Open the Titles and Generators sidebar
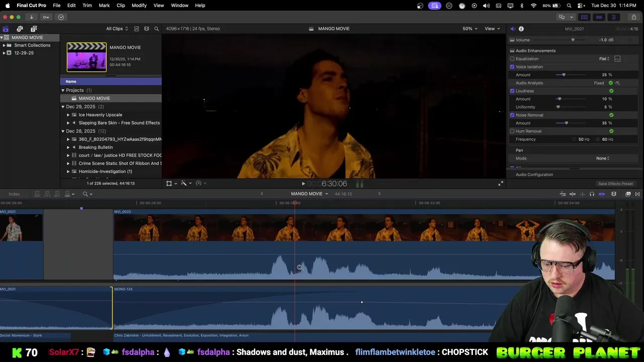This screenshot has height=362, width=644. [33, 29]
